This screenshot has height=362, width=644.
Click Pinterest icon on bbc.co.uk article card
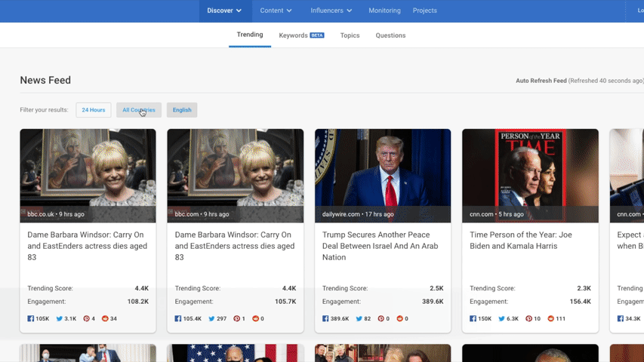pyautogui.click(x=86, y=319)
